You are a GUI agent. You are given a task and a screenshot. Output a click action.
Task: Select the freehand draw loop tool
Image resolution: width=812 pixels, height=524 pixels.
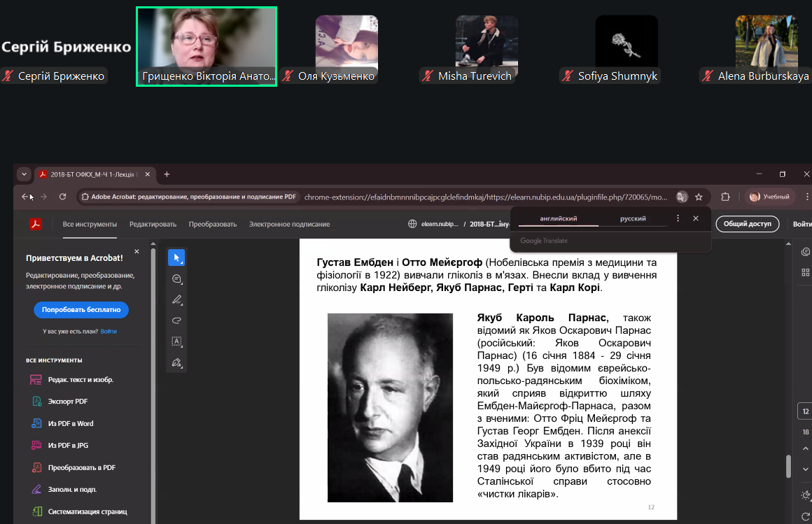point(176,320)
